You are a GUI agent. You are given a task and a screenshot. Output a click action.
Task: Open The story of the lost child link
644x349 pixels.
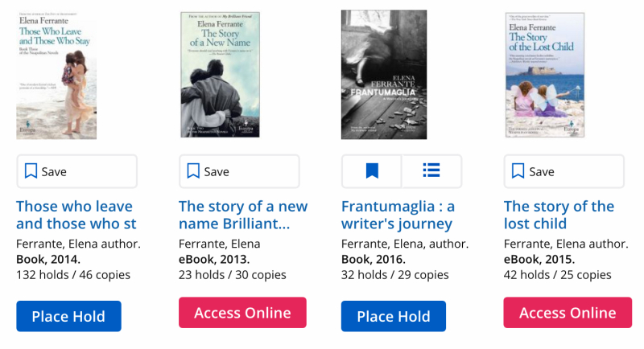tap(559, 215)
